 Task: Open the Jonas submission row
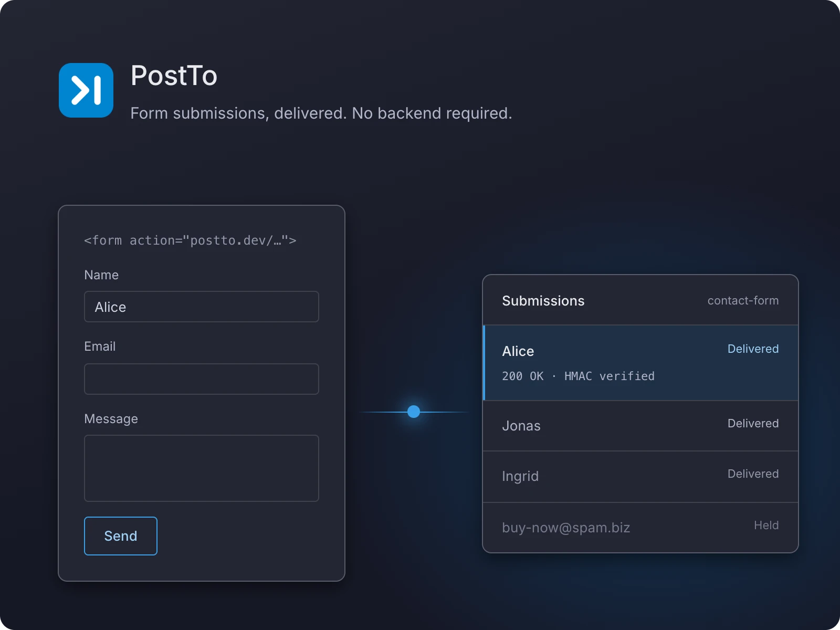640,426
